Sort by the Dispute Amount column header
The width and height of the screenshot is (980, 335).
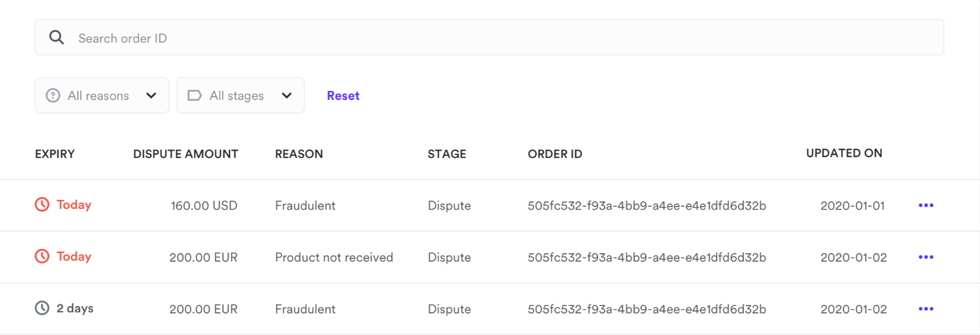[x=185, y=154]
